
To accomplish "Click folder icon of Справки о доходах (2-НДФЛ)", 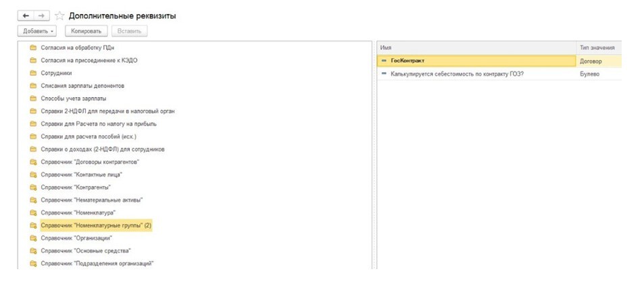I will 33,149.
